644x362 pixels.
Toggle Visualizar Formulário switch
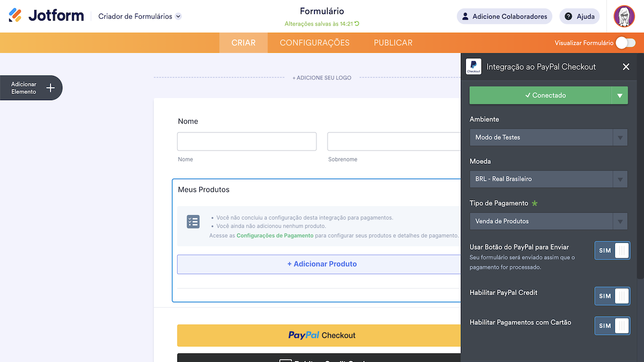(625, 43)
